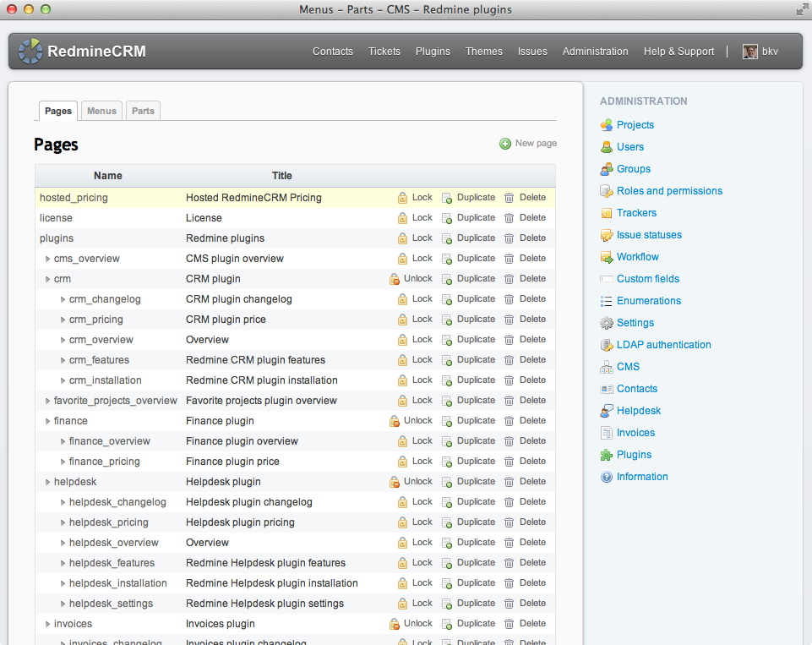Click the trash icon for the license page
The height and width of the screenshot is (645, 812).
point(509,218)
